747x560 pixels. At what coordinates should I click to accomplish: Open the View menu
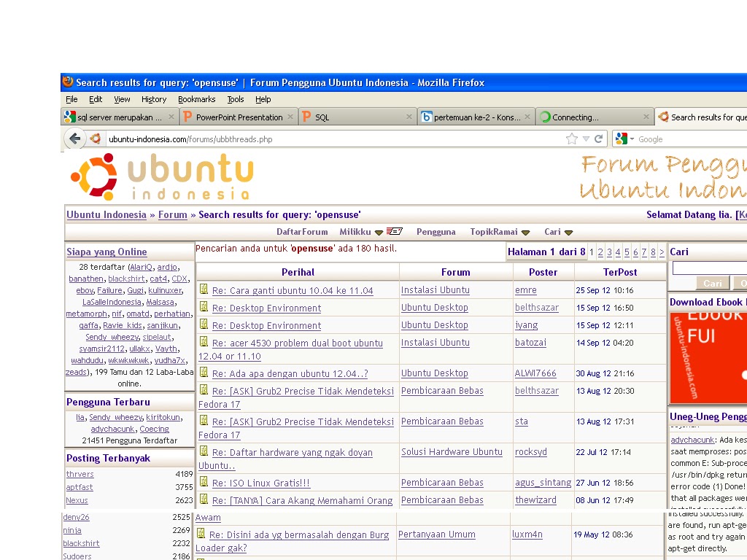122,99
